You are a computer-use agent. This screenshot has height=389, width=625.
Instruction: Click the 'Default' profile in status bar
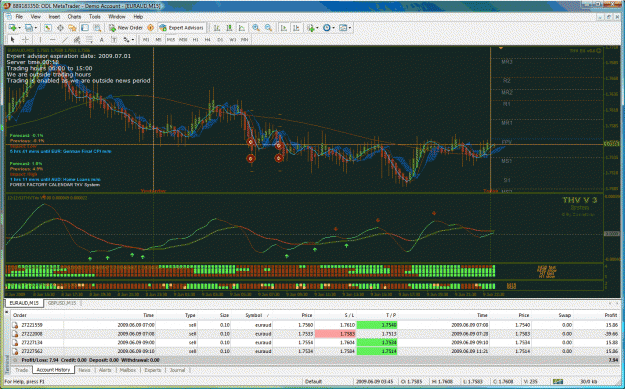click(x=313, y=381)
